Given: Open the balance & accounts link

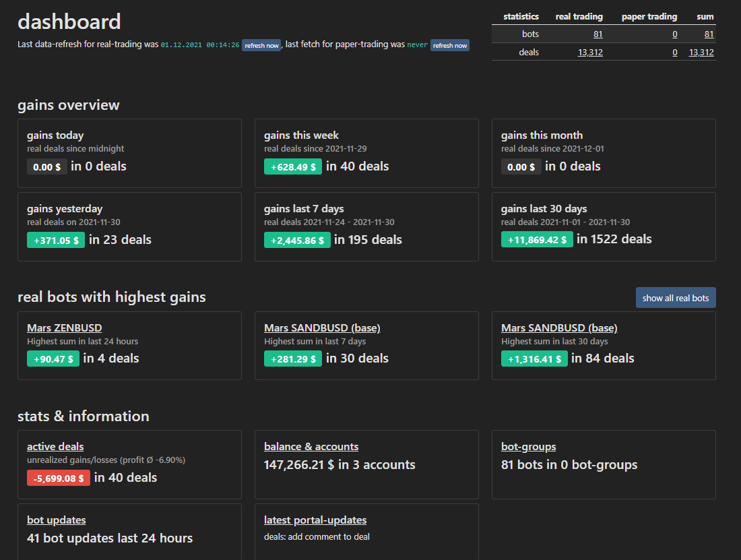Looking at the screenshot, I should [311, 447].
